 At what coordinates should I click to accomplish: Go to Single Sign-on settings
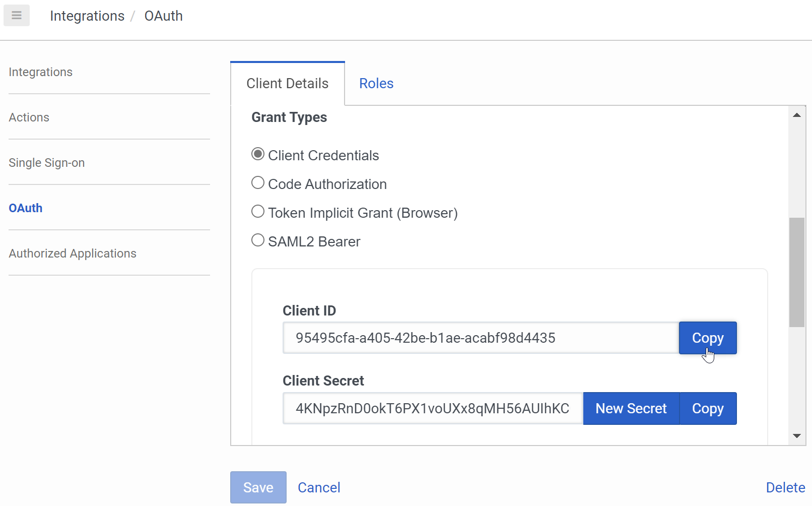tap(46, 162)
